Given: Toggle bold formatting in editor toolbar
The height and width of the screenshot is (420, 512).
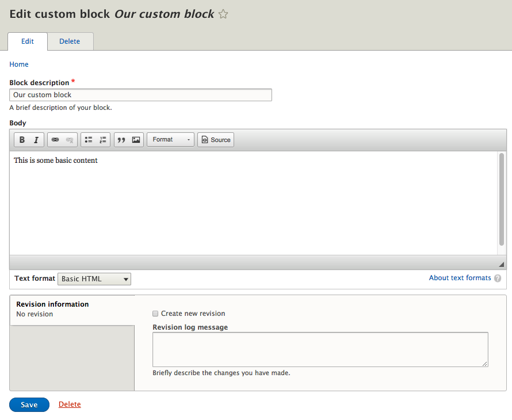Looking at the screenshot, I should (x=22, y=140).
